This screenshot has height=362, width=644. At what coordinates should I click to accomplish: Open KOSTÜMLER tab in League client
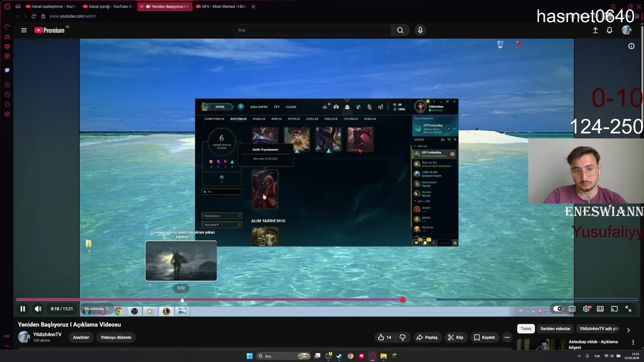point(238,119)
